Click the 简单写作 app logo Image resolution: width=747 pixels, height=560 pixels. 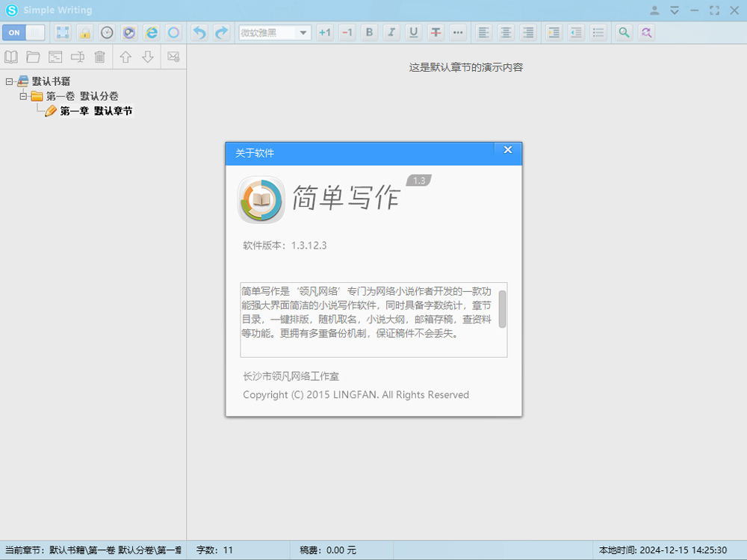261,199
